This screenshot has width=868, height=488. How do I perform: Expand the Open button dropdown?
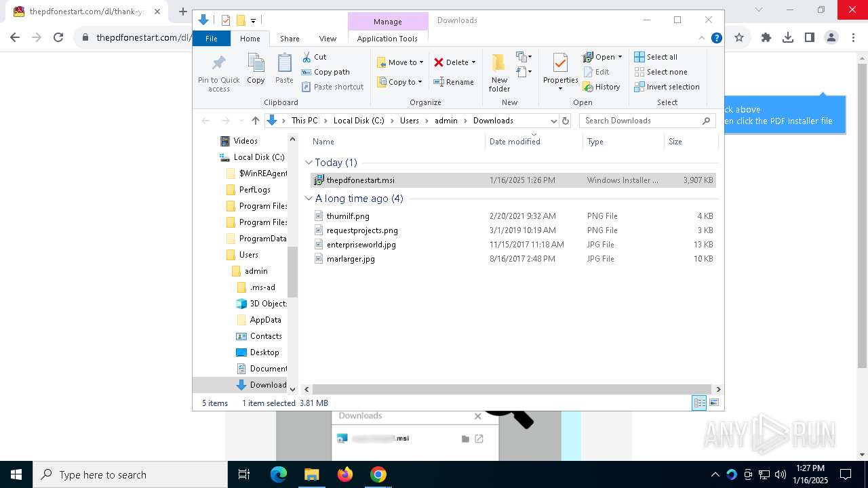620,57
